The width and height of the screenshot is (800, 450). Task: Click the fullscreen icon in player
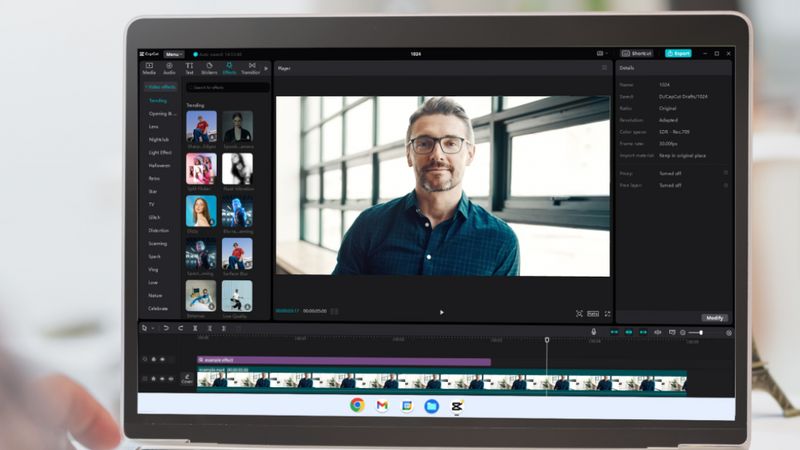coord(607,313)
